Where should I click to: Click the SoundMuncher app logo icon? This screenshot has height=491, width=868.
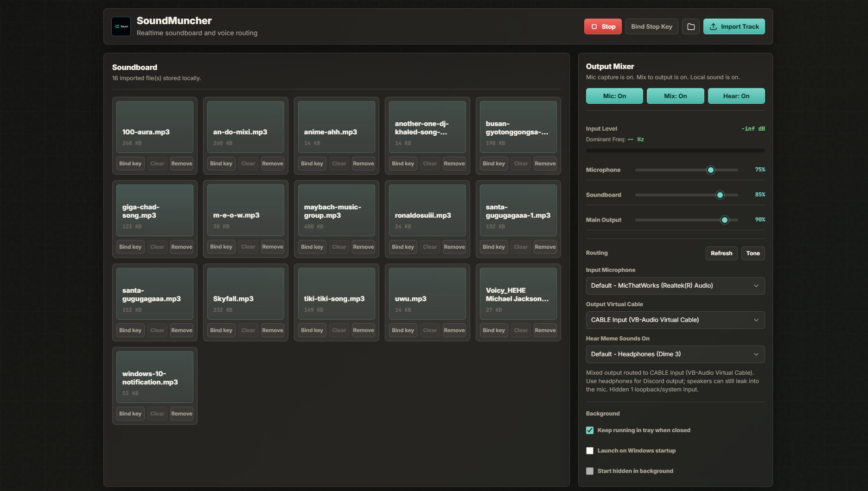tap(121, 26)
